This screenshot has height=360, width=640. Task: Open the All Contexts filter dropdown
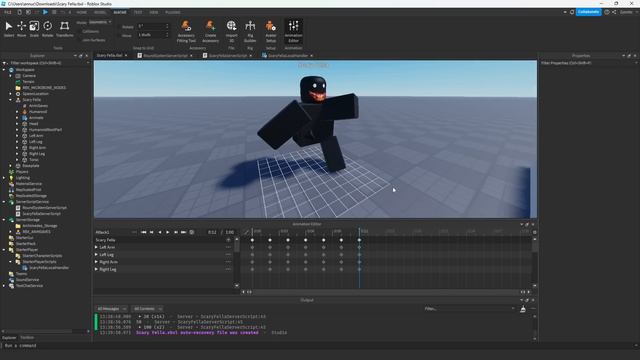click(x=148, y=309)
